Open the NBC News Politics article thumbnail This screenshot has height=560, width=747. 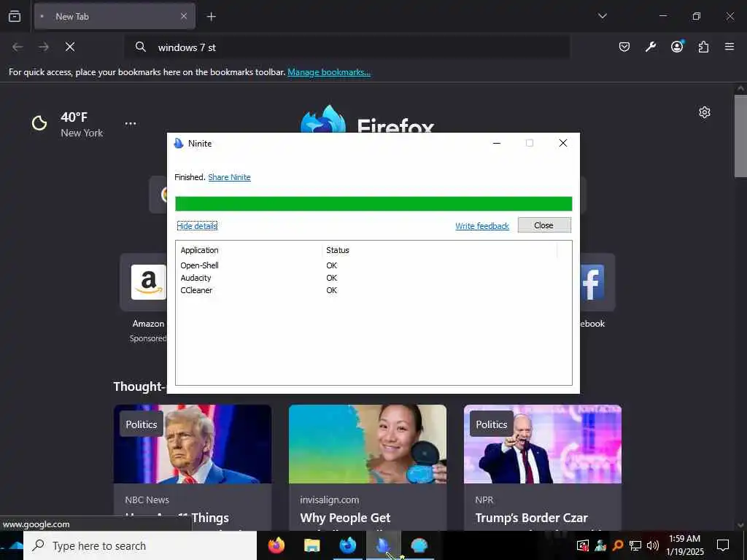(193, 444)
